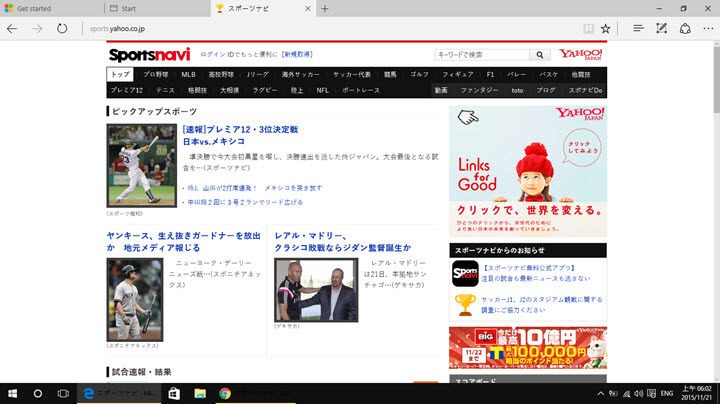The height and width of the screenshot is (404, 720).
Task: Show hidden tray icons chevron
Action: pyautogui.click(x=600, y=393)
